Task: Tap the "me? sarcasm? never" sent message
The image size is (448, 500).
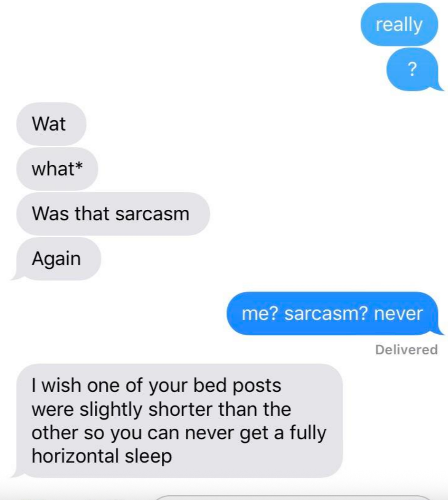Action: 332,313
